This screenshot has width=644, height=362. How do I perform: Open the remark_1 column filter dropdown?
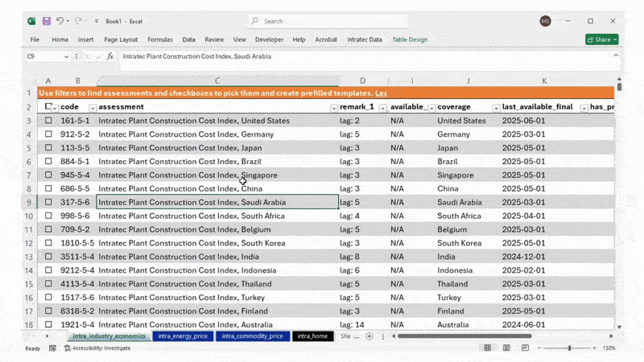[x=383, y=108]
